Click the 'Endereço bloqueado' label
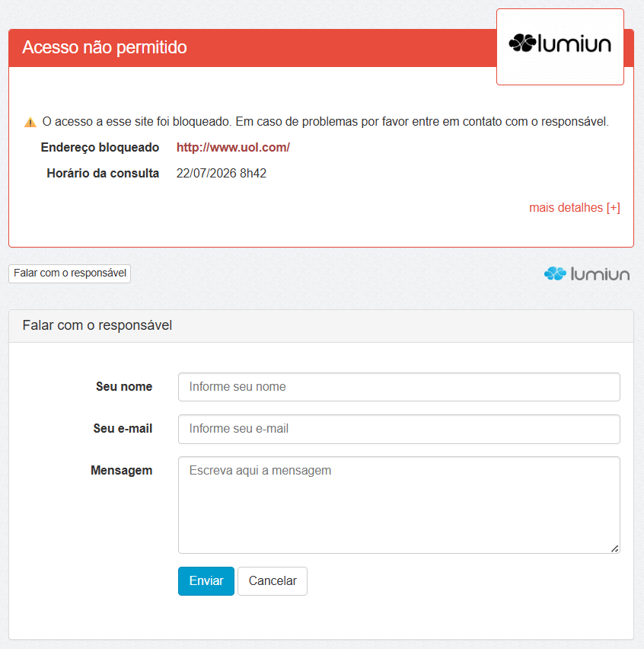The image size is (644, 649). pos(100,148)
